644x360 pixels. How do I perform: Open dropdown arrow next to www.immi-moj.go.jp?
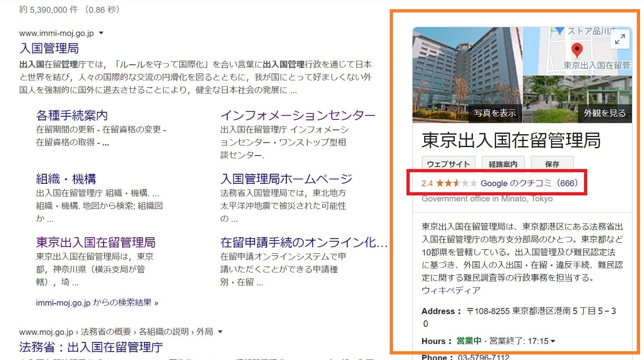pyautogui.click(x=101, y=33)
